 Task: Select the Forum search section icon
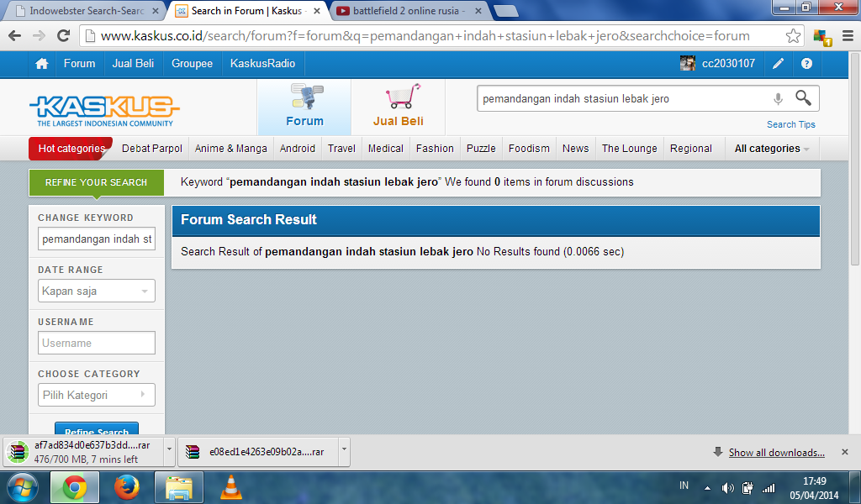306,97
